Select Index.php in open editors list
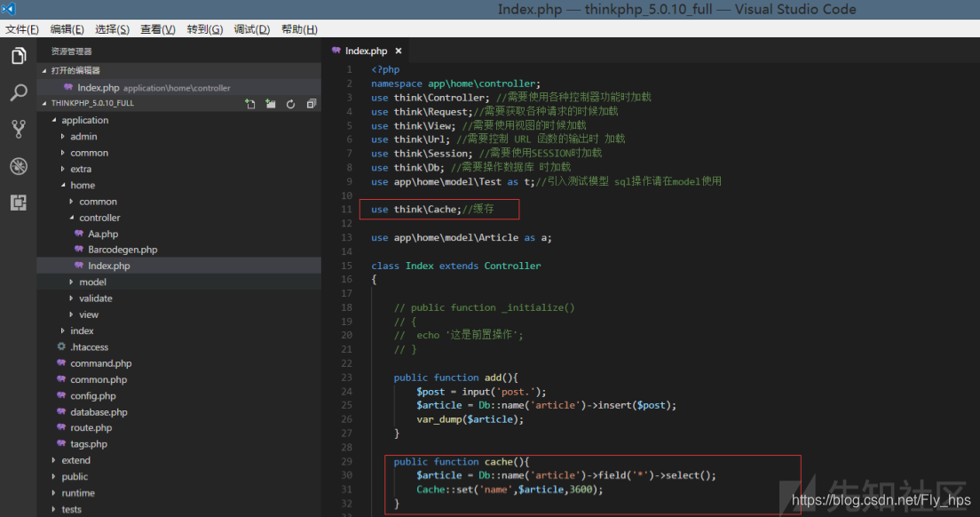Image resolution: width=980 pixels, height=517 pixels. [179, 88]
